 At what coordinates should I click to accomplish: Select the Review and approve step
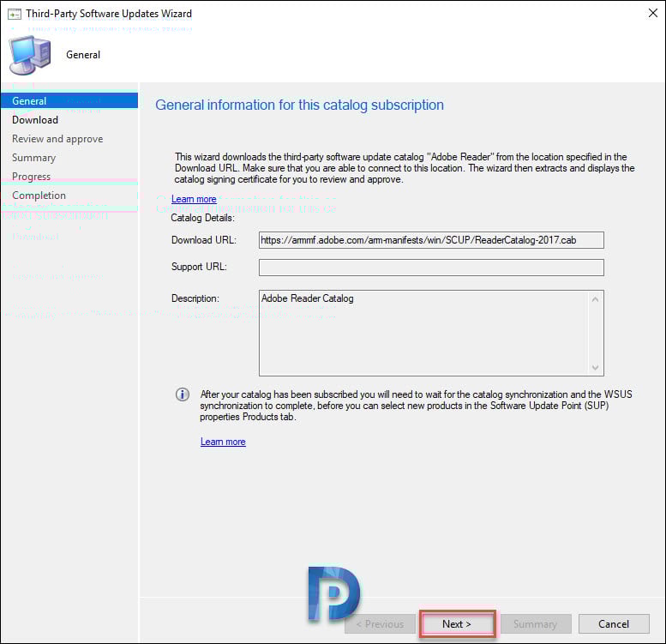coord(57,139)
